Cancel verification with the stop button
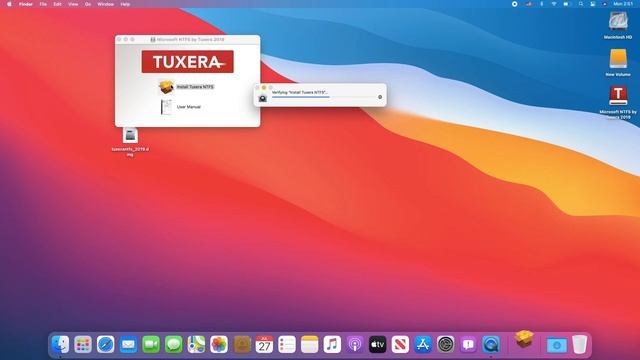This screenshot has height=360, width=640. point(380,97)
